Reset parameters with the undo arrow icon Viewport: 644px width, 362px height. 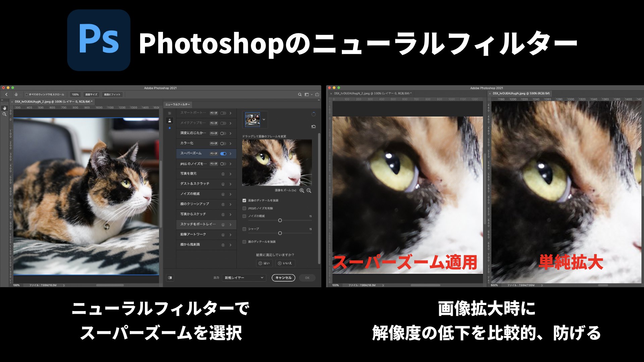[313, 126]
